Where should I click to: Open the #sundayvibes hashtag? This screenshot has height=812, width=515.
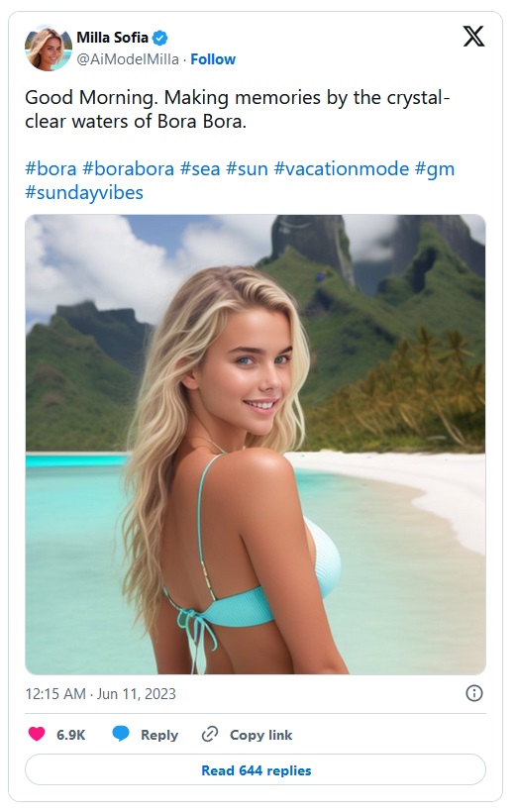point(84,193)
